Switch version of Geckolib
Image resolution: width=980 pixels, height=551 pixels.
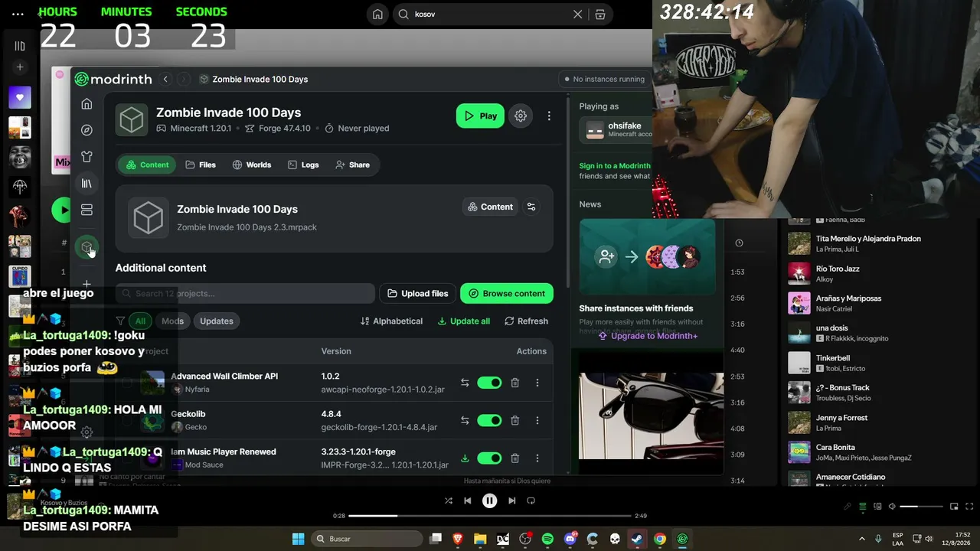click(x=465, y=420)
